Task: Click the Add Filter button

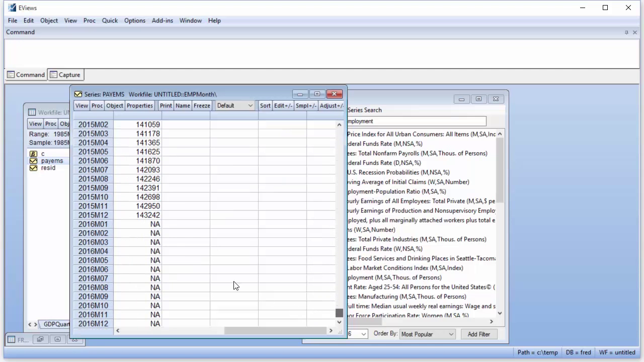Action: pos(478,334)
